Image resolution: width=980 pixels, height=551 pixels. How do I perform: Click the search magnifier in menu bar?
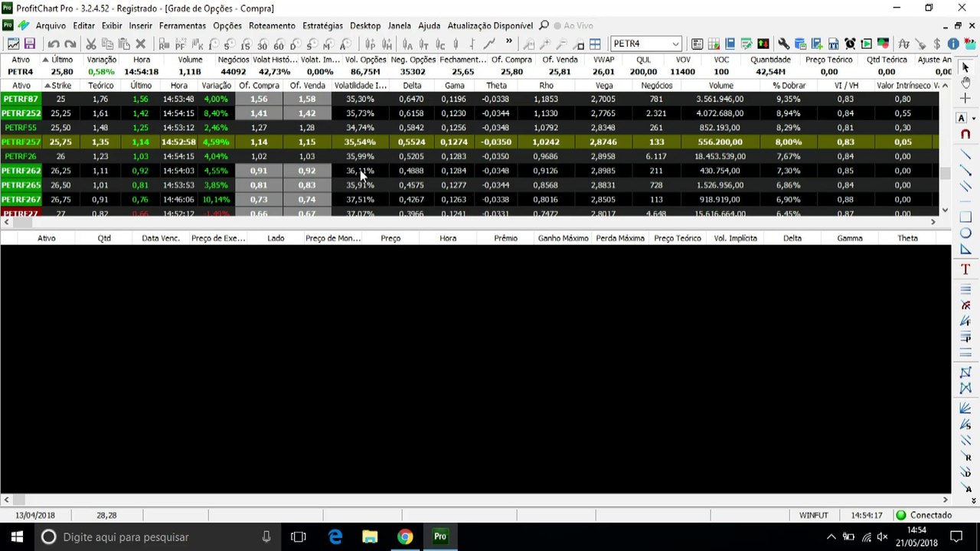point(544,25)
